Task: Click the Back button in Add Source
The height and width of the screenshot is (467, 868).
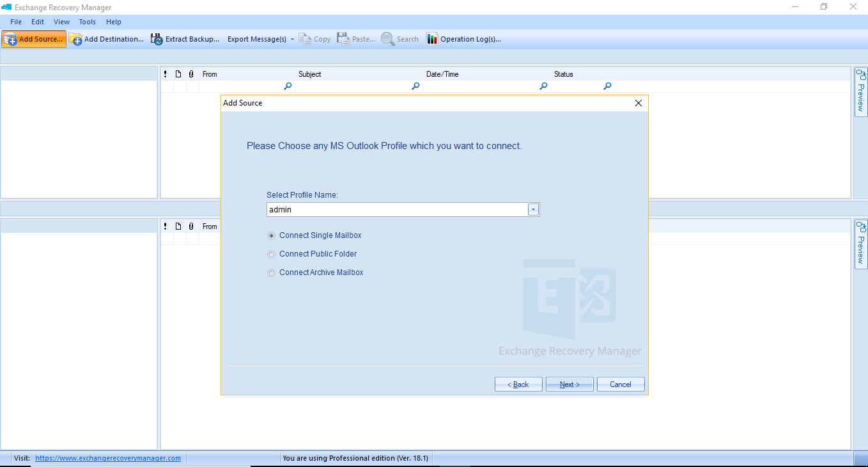Action: click(518, 384)
